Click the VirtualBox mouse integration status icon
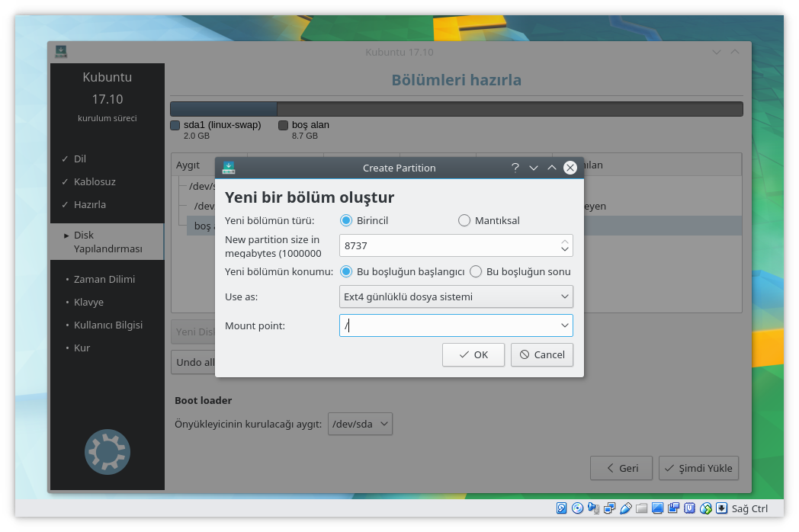This screenshot has width=799, height=532. pos(706,508)
